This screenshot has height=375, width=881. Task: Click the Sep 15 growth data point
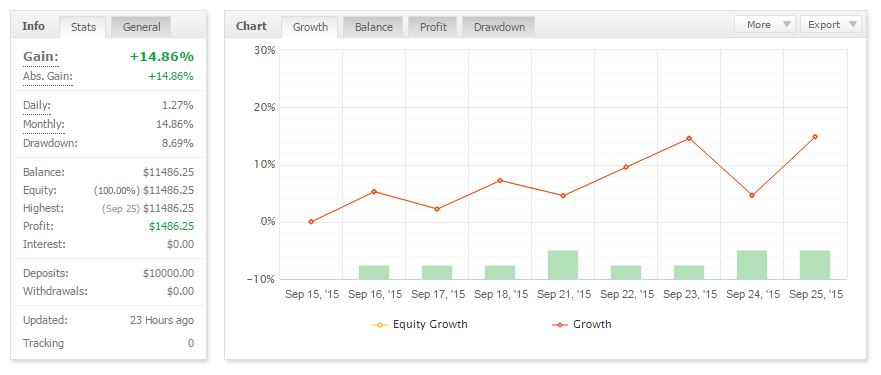pyautogui.click(x=311, y=222)
